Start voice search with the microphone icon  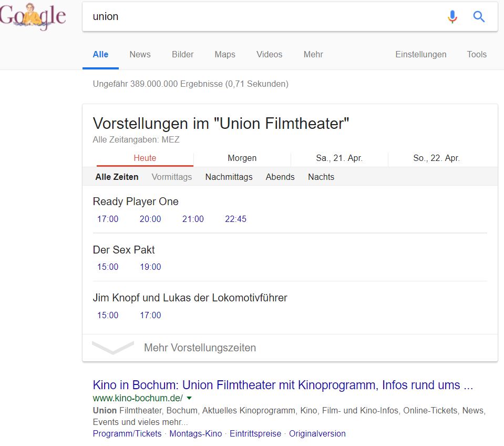coord(452,16)
